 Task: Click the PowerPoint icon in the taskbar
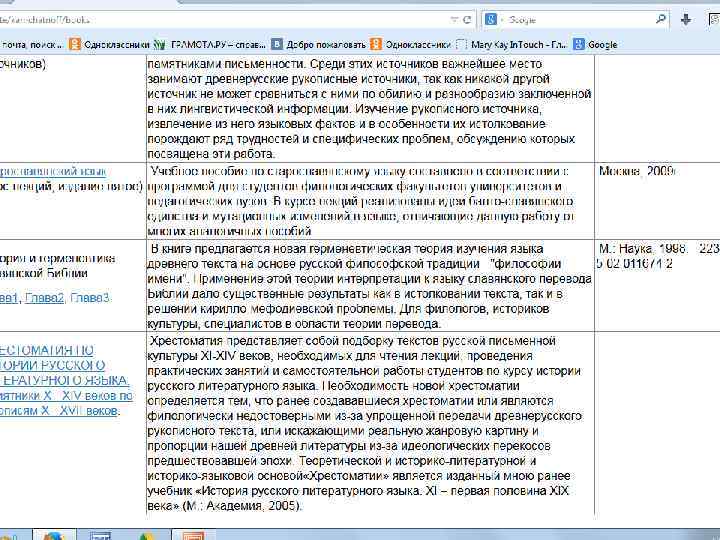click(x=193, y=535)
